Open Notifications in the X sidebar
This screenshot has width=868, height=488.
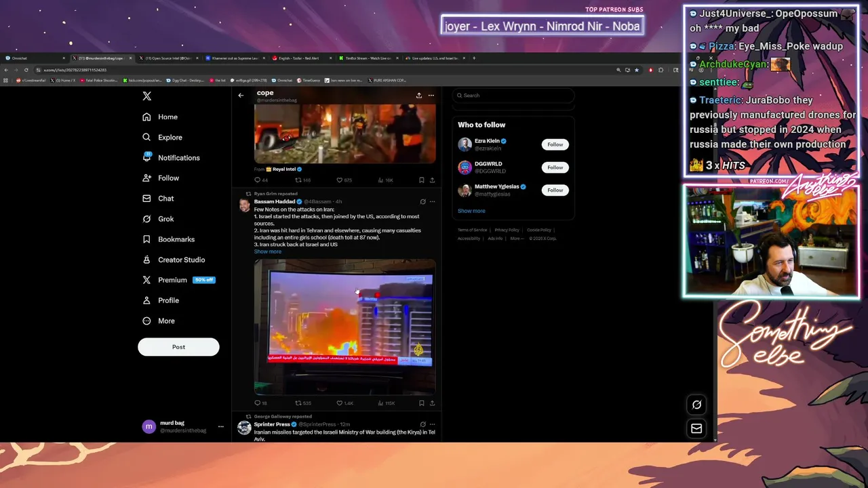point(171,158)
